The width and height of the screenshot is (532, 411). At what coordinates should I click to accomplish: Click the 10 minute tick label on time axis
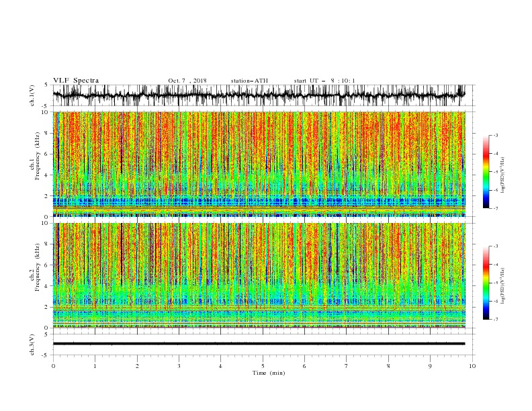tap(472, 366)
